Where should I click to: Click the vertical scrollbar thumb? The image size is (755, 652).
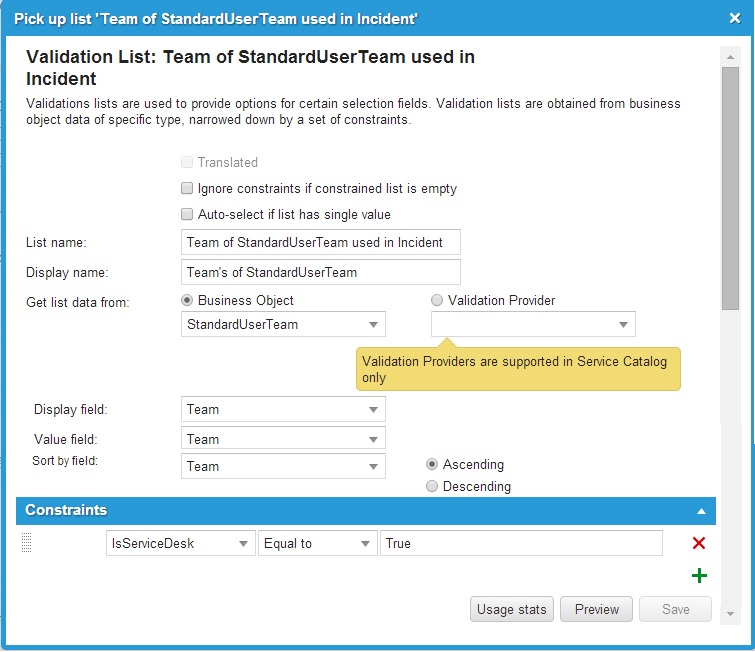click(x=730, y=188)
